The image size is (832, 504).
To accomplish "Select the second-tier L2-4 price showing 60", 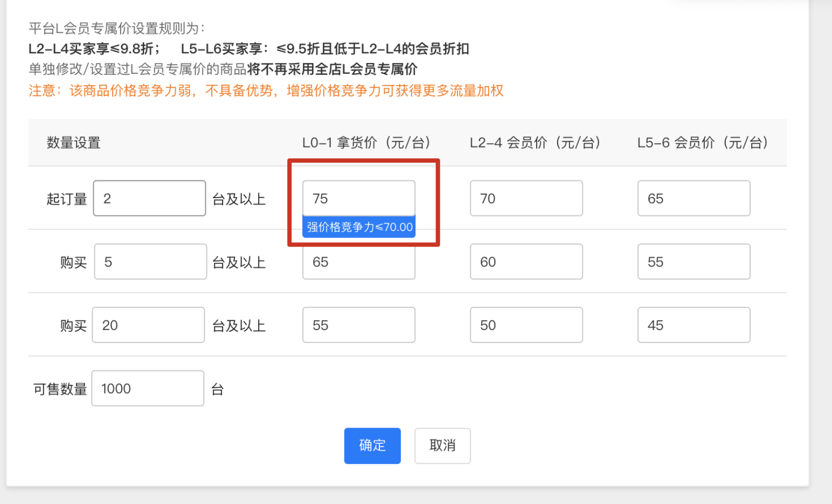I will click(x=526, y=262).
